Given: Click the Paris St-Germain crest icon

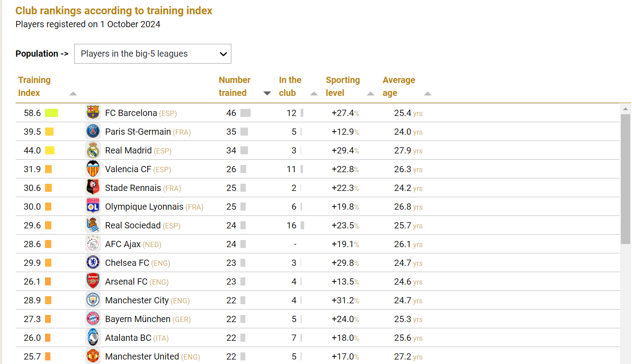Looking at the screenshot, I should 93,131.
